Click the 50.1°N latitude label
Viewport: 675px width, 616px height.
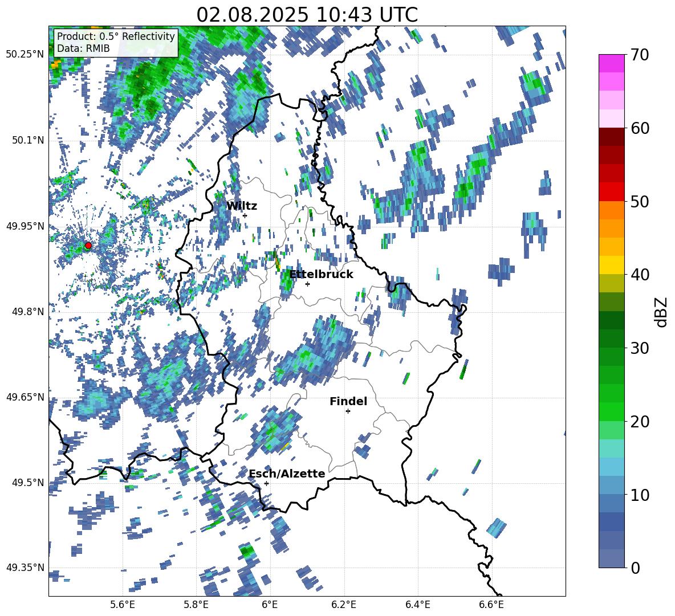pos(27,140)
